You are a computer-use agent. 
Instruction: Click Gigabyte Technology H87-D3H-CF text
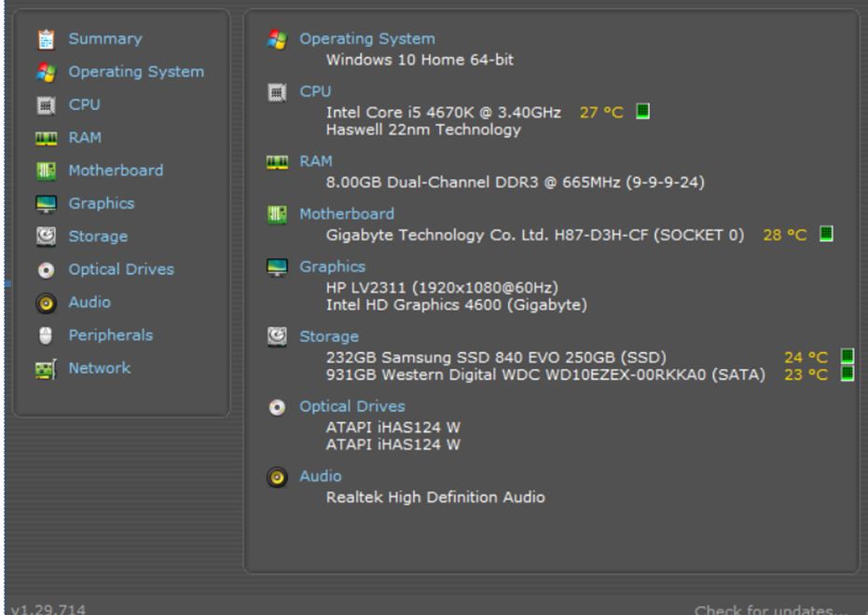point(535,236)
